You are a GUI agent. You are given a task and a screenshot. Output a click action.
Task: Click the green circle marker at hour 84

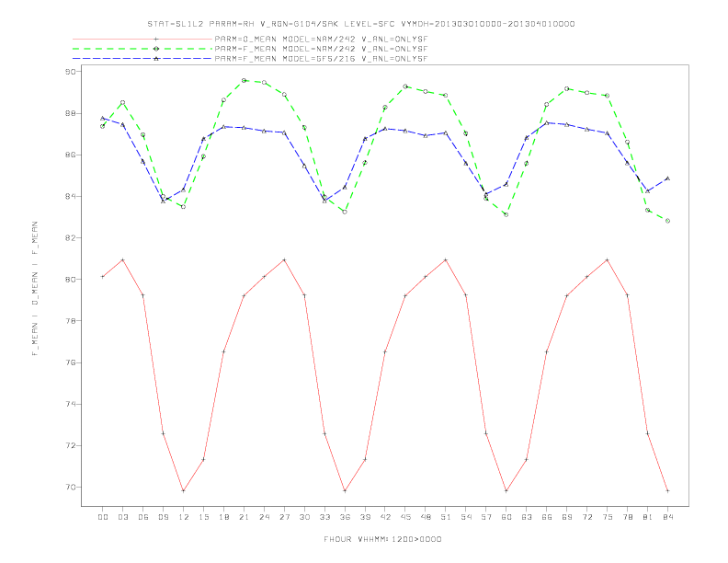(x=667, y=221)
